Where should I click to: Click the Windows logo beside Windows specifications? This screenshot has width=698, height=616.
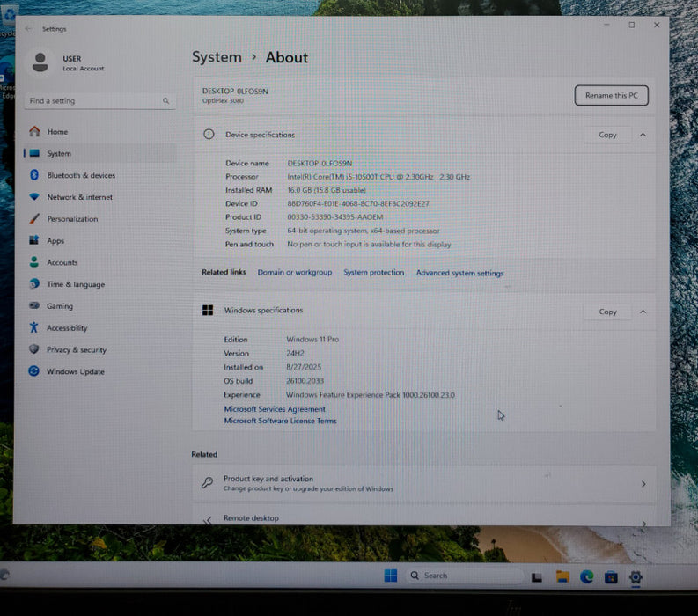point(208,311)
